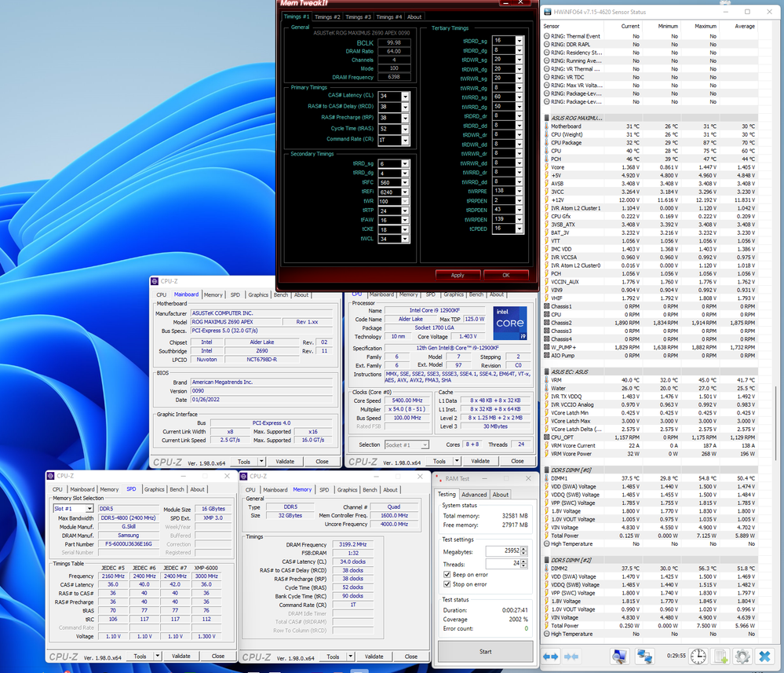Image resolution: width=784 pixels, height=673 pixels.
Task: Switch to Timings #3 tab in Mem TweakIt
Action: tap(358, 16)
